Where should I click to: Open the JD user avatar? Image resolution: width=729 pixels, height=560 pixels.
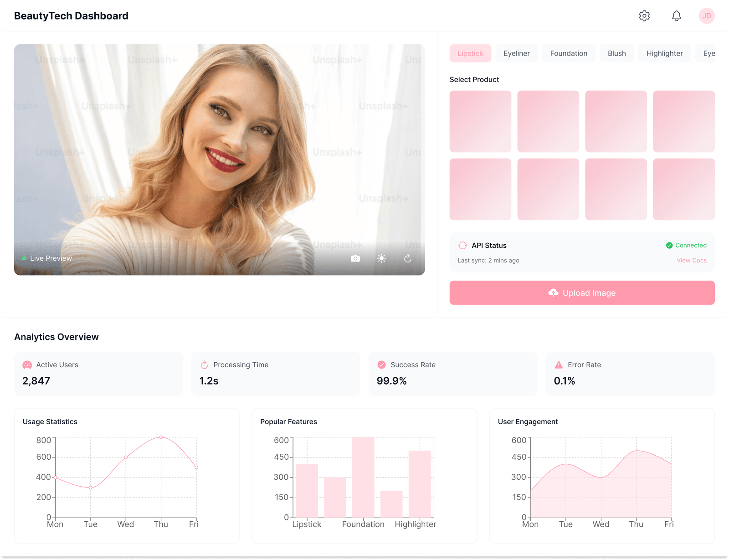tap(706, 16)
